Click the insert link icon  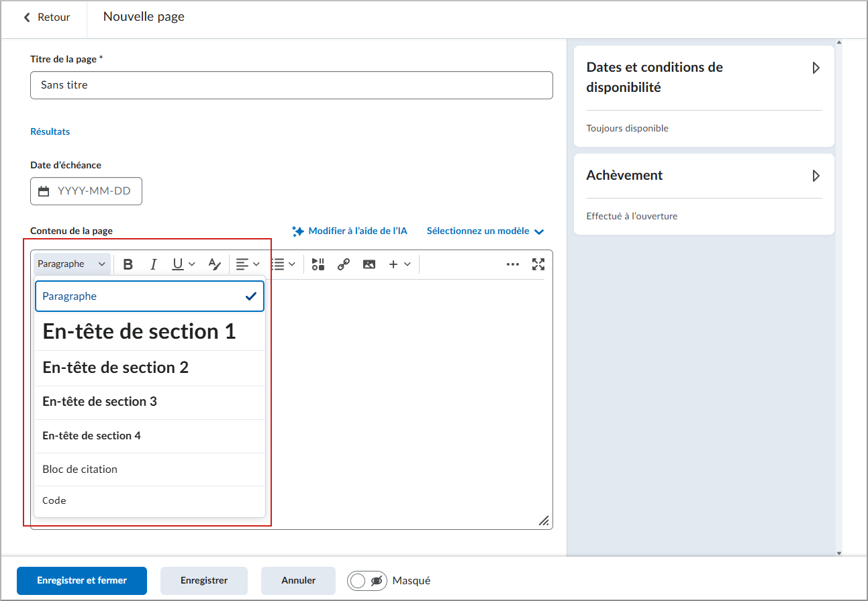tap(344, 264)
